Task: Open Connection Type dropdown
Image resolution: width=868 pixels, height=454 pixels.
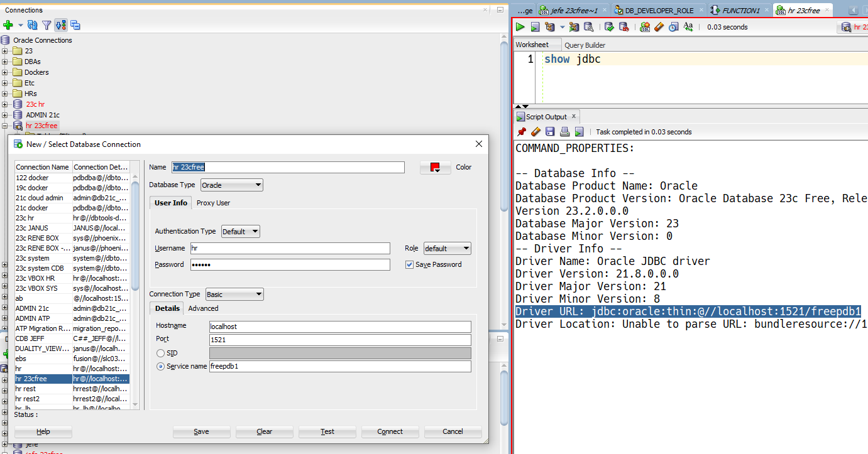Action: click(x=234, y=295)
